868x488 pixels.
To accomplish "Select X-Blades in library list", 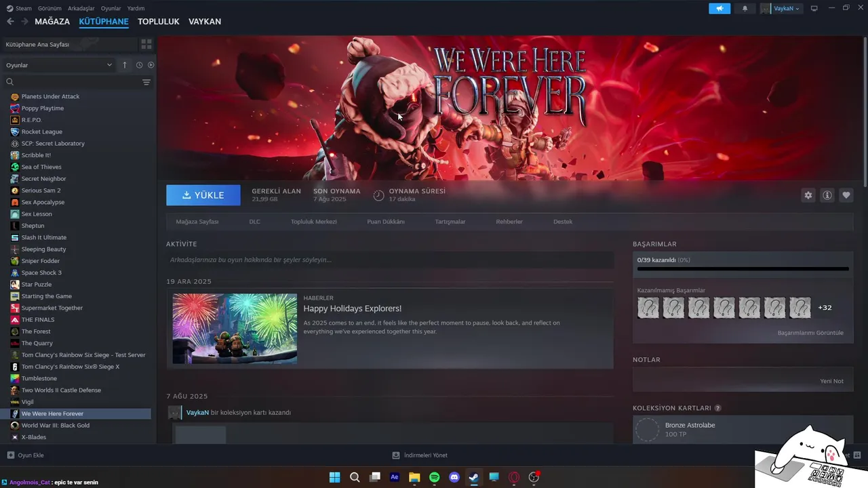I will 34,437.
